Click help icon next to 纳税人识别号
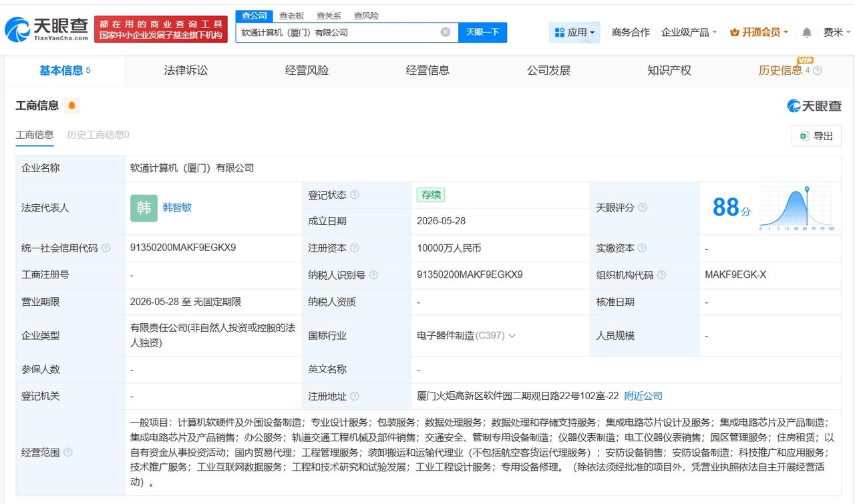Image resolution: width=855 pixels, height=504 pixels. click(x=373, y=275)
